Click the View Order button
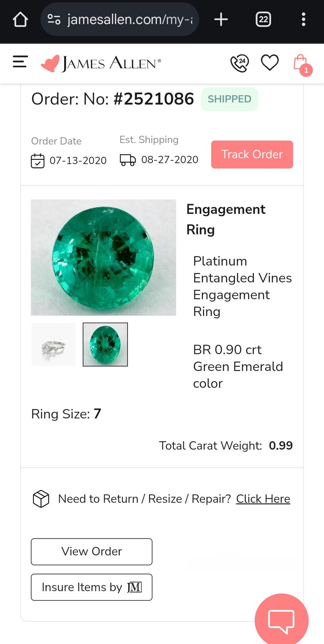Screen dimensions: 324x644 click(x=91, y=551)
